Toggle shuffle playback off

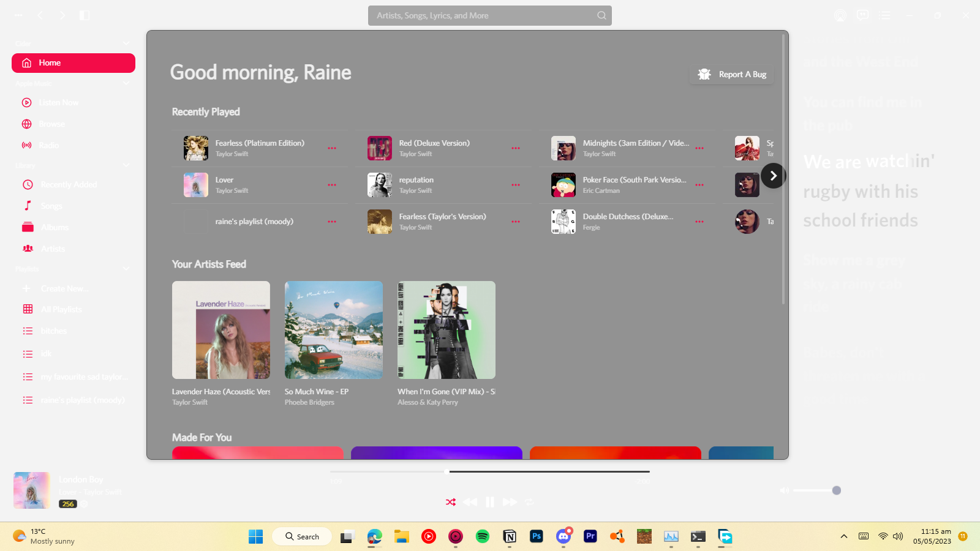pyautogui.click(x=450, y=501)
